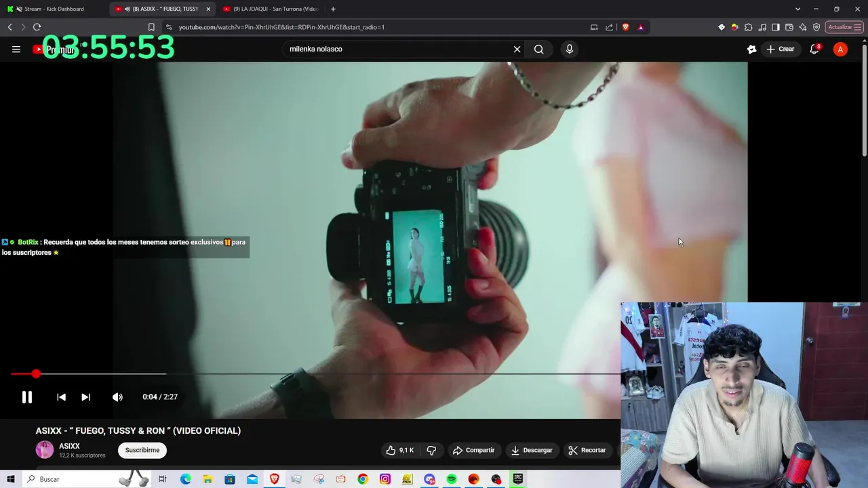Viewport: 868px width, 488px height.
Task: Expand the tab search dropdown arrow
Action: (x=797, y=9)
